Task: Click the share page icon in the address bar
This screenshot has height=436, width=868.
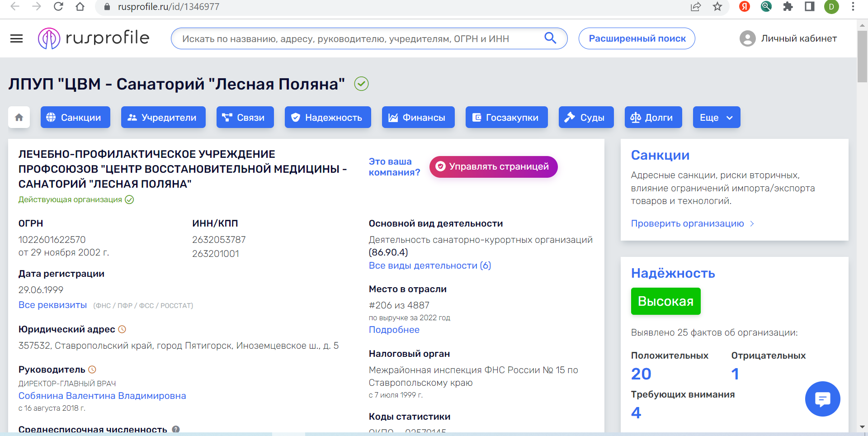Action: (x=696, y=7)
